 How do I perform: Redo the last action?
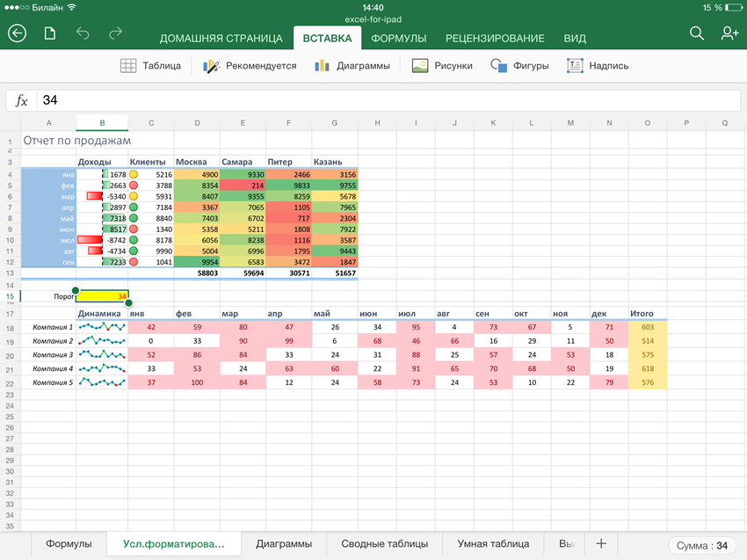click(x=116, y=33)
